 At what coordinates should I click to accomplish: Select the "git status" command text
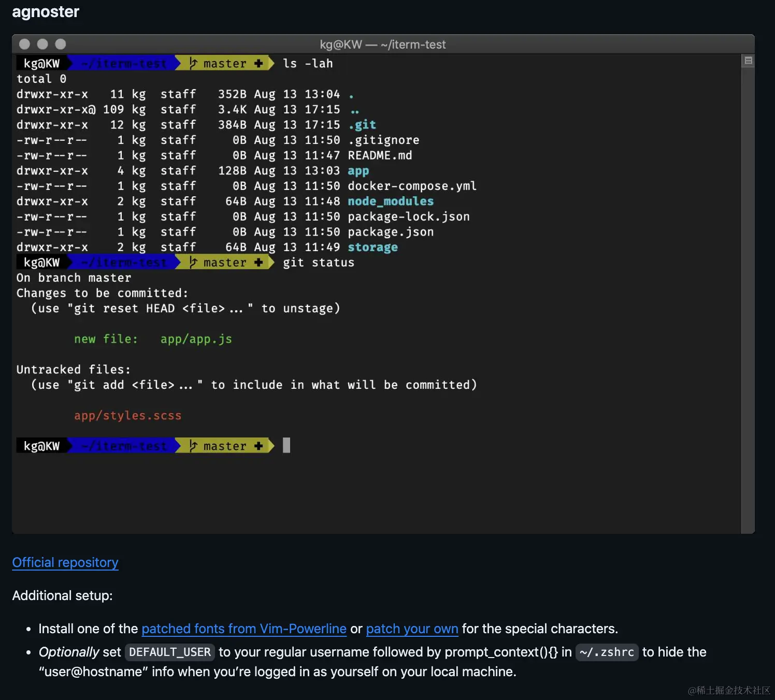319,262
